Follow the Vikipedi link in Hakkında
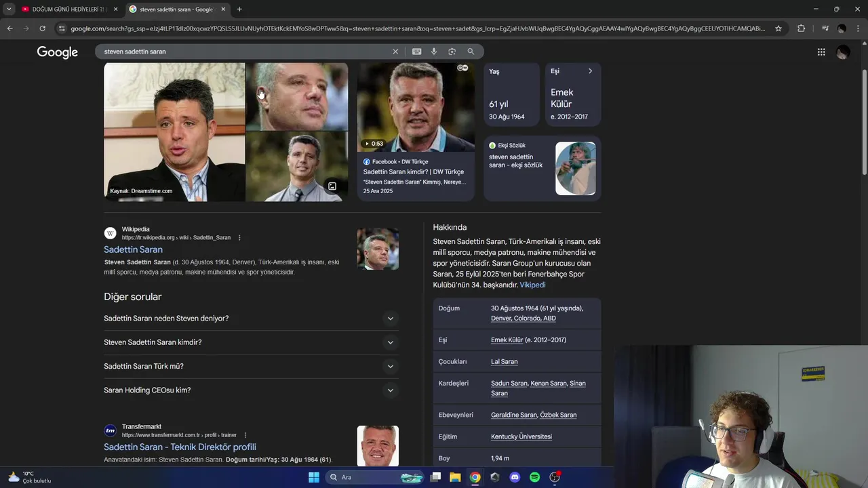 tap(532, 285)
